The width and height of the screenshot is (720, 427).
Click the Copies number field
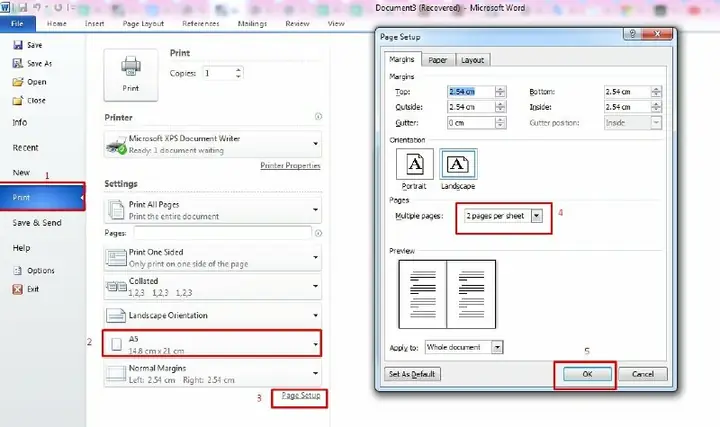pyautogui.click(x=219, y=73)
